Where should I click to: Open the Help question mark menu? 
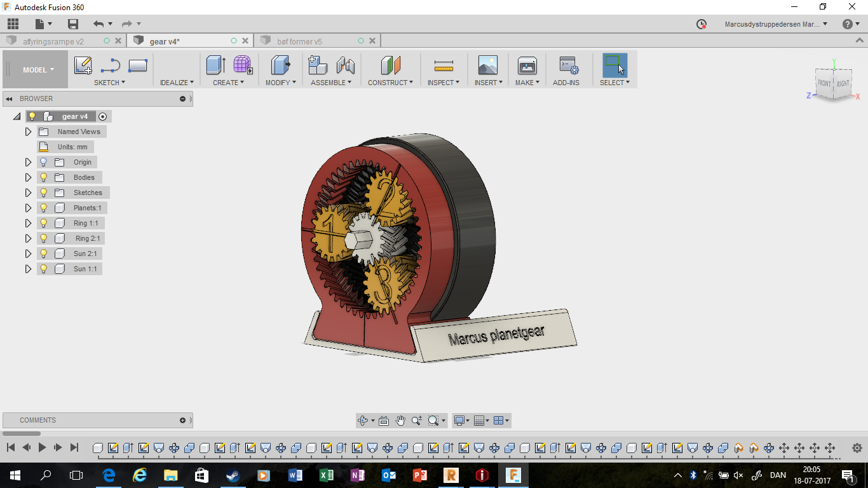pyautogui.click(x=851, y=24)
